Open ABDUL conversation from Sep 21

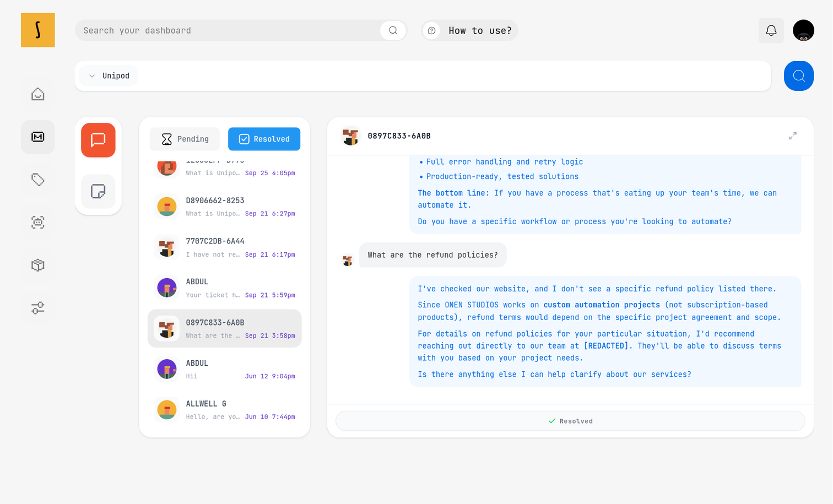pos(225,288)
